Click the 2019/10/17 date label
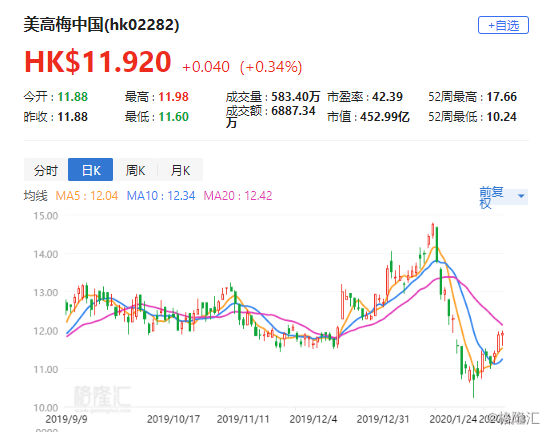This screenshot has height=432, width=547. 173,419
